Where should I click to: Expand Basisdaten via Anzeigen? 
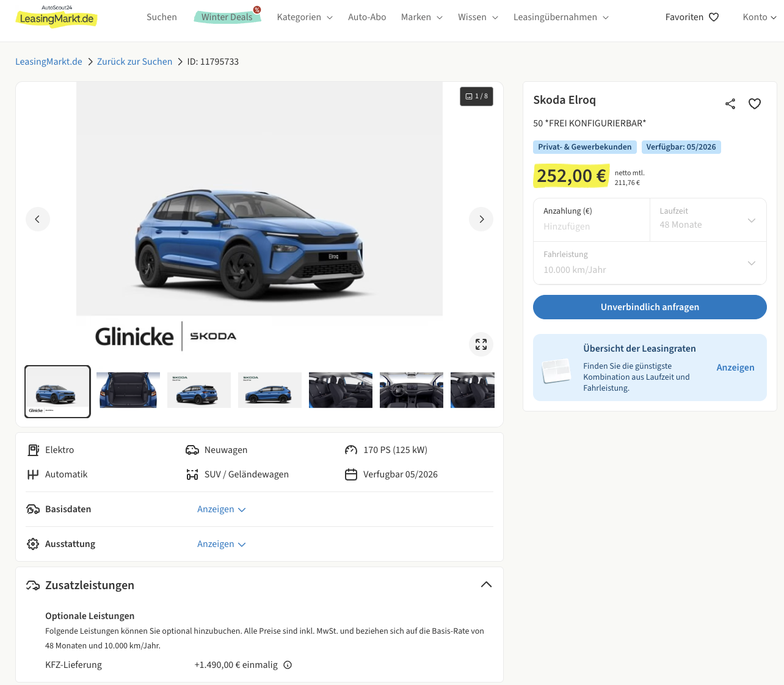pos(221,509)
